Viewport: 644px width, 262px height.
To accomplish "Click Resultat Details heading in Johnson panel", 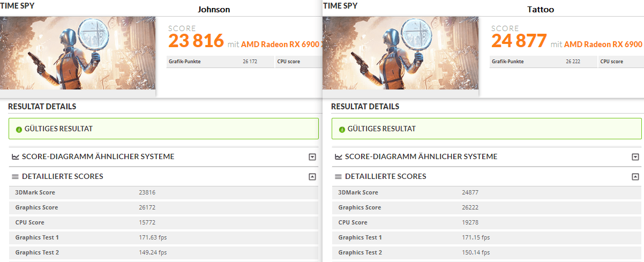I will (42, 107).
